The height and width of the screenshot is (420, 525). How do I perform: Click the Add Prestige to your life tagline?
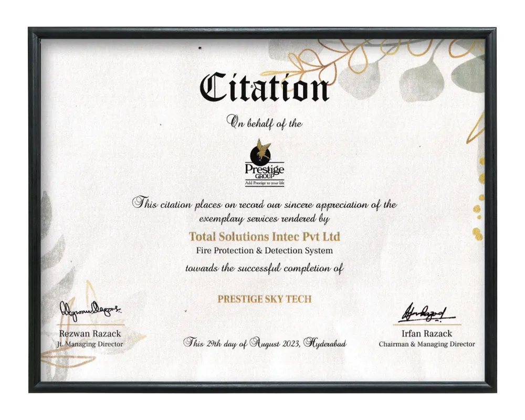[x=265, y=183]
